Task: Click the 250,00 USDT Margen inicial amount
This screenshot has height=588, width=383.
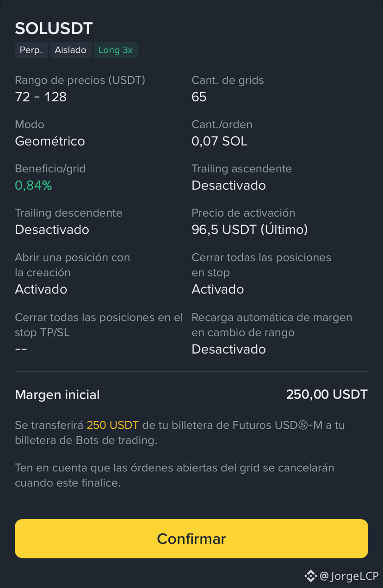Action: (x=327, y=394)
